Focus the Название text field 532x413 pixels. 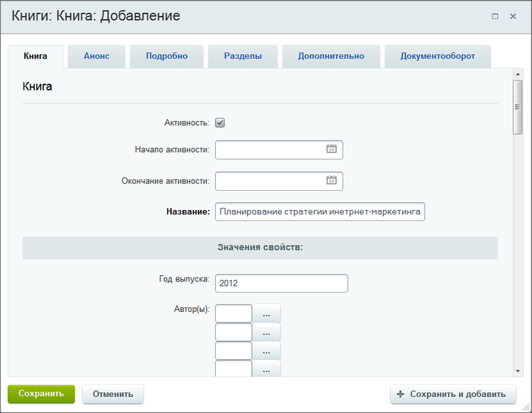coord(320,212)
